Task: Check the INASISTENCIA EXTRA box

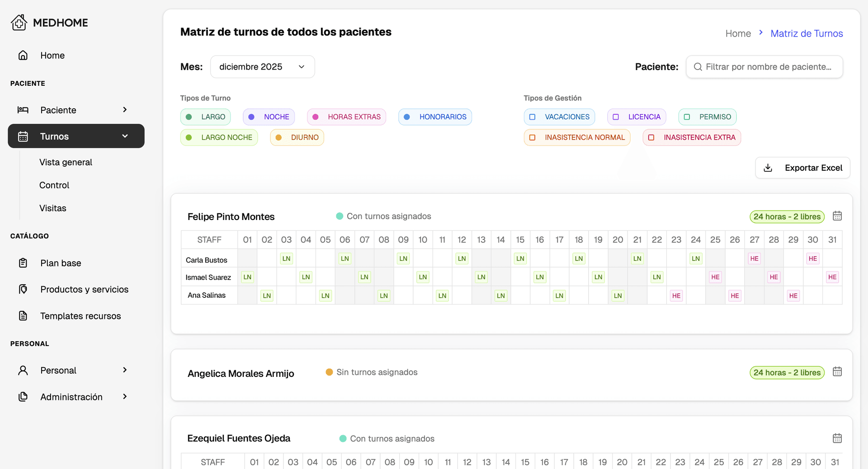Action: point(652,137)
